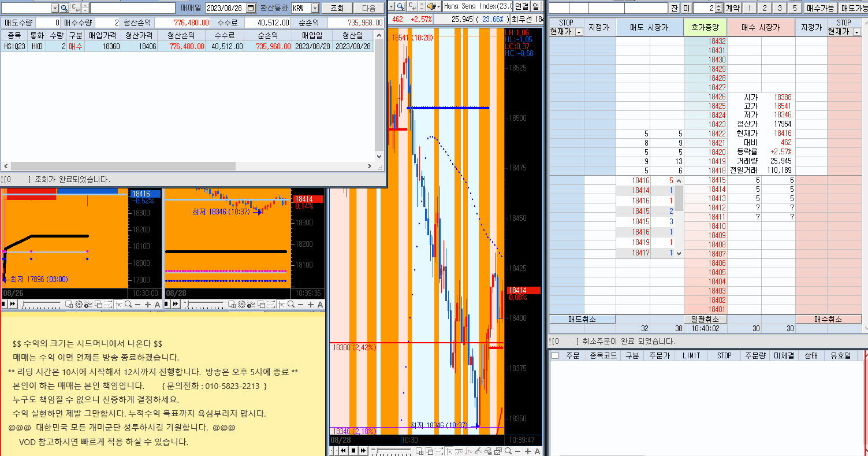The image size is (868, 456).
Task: Click the 호가중앙 column header
Action: 705,27
